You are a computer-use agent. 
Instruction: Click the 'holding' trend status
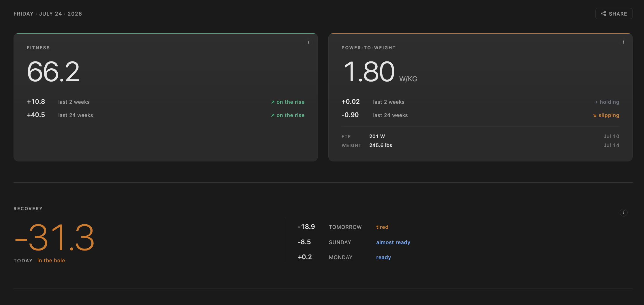[607, 102]
